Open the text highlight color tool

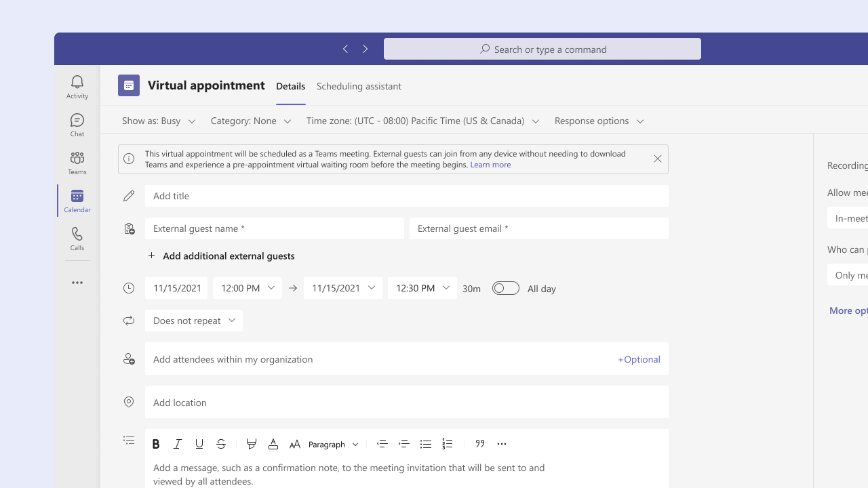pyautogui.click(x=252, y=444)
